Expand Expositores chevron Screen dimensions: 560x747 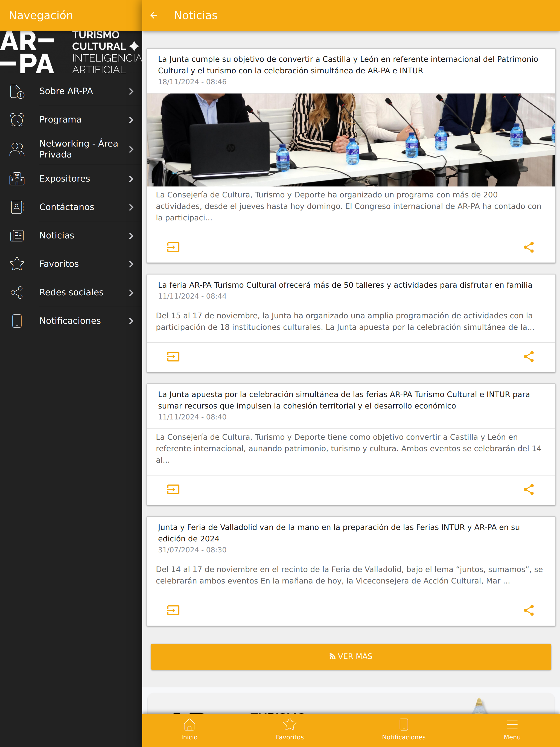coord(131,179)
